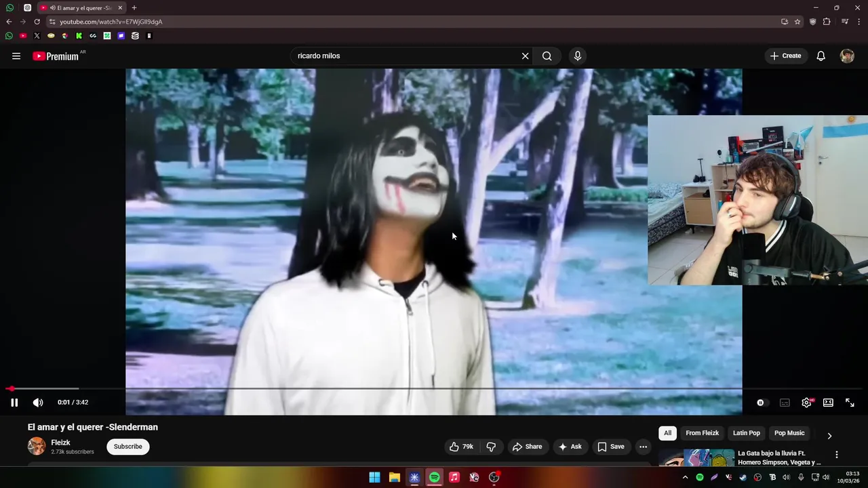Viewport: 868px width, 488px height.
Task: Show hidden system tray icons
Action: (685, 477)
